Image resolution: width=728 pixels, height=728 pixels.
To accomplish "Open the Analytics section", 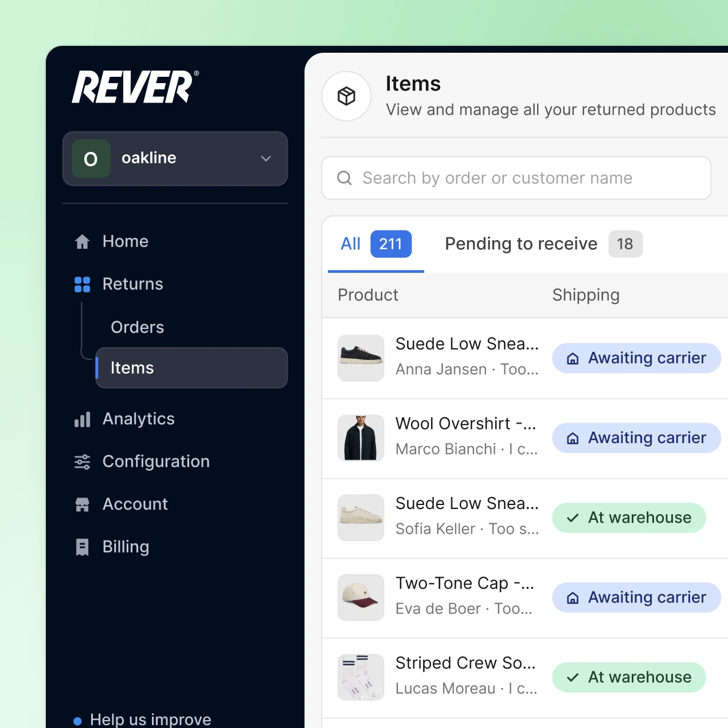I will (x=139, y=419).
